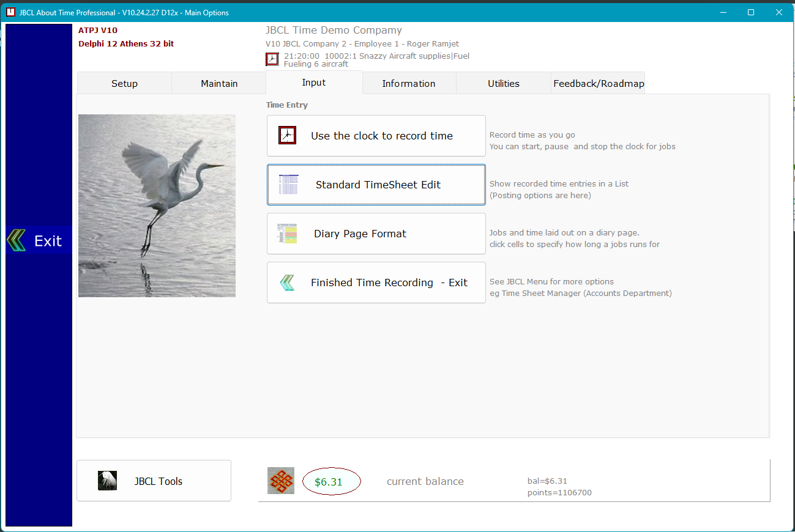Switch to the Maintain tab
The width and height of the screenshot is (795, 532).
pos(219,84)
